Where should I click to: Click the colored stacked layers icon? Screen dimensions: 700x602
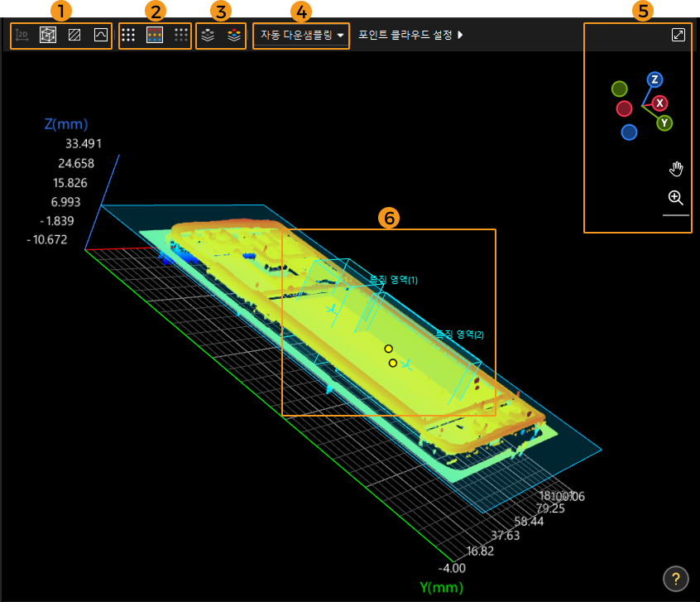click(x=235, y=36)
